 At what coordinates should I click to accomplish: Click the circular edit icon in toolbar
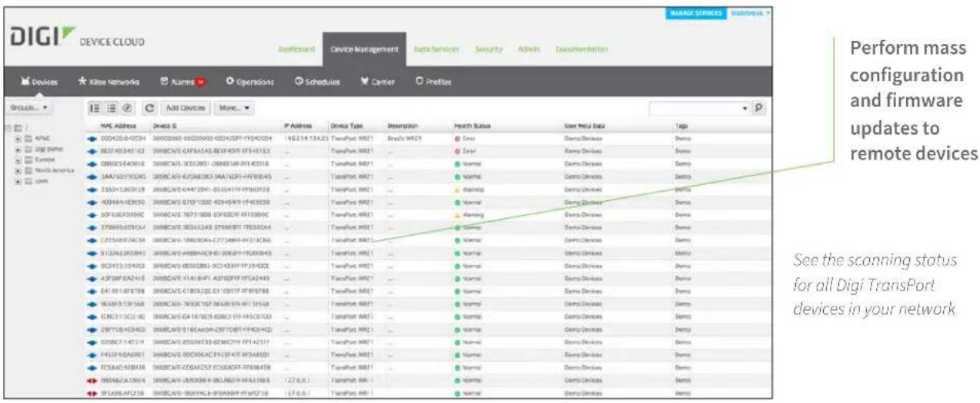pos(127,109)
